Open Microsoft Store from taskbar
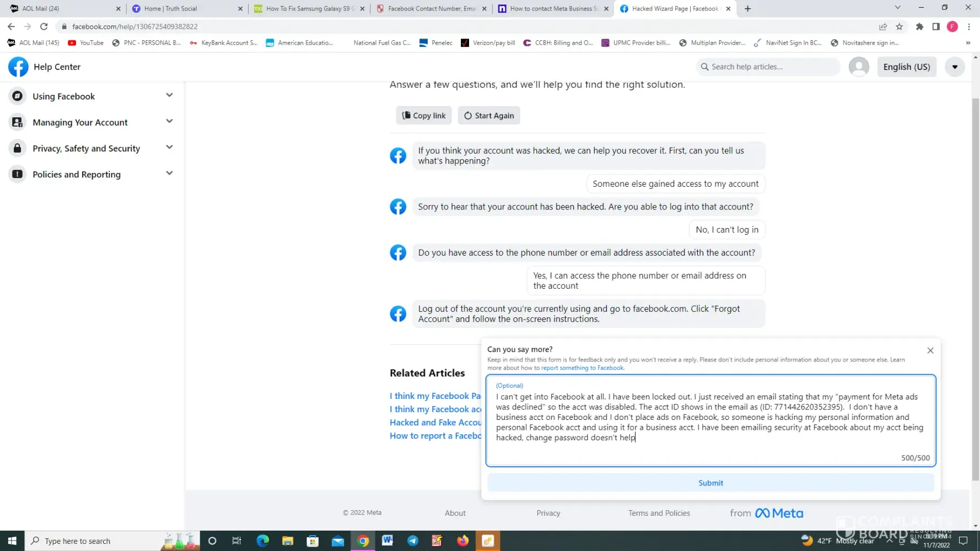 [313, 541]
